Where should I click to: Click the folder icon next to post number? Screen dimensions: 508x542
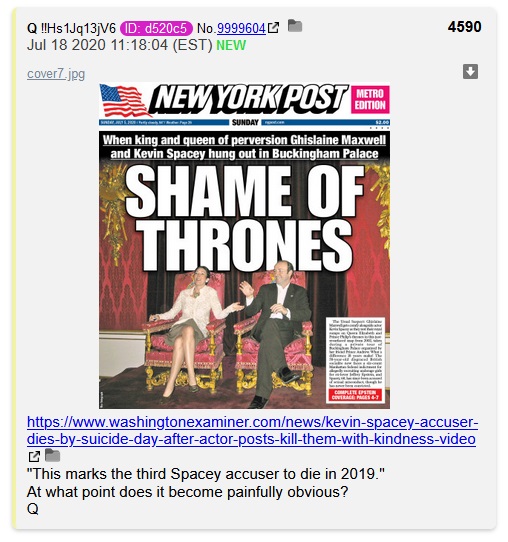pos(295,26)
